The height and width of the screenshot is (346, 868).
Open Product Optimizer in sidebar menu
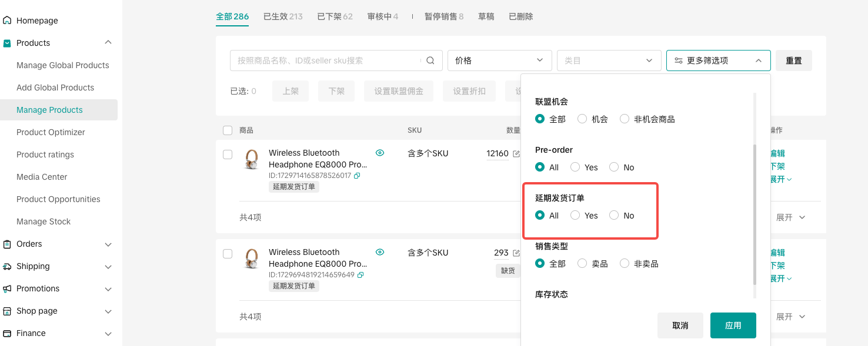pos(51,132)
